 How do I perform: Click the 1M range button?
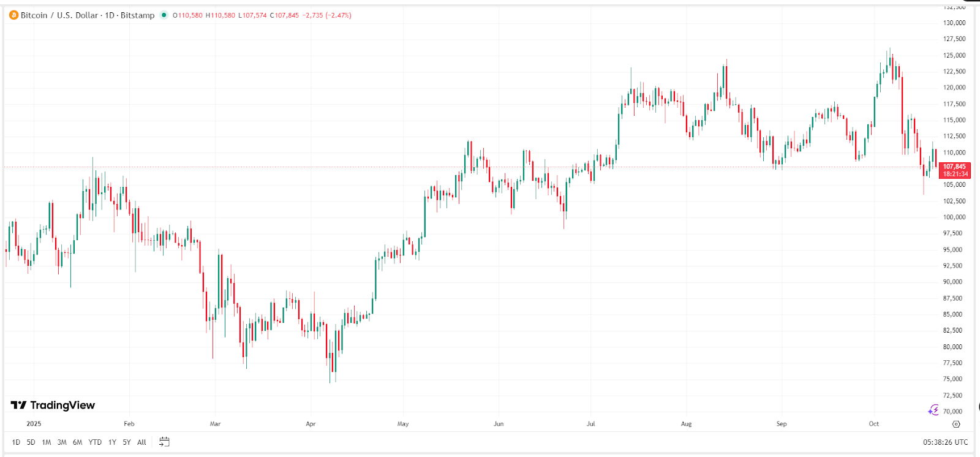[45, 442]
